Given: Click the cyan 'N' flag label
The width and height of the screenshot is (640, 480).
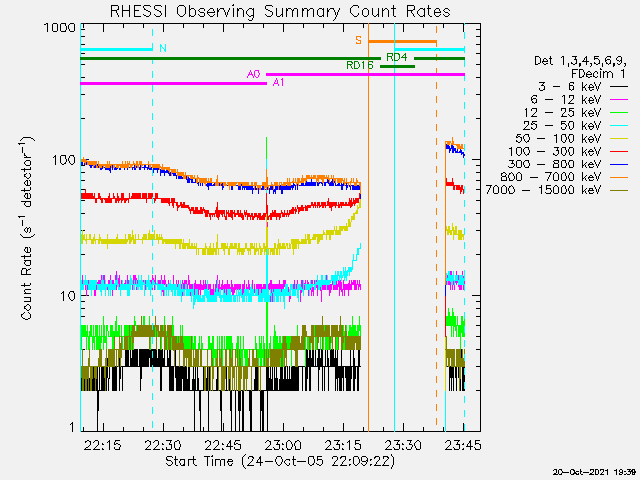Looking at the screenshot, I should click(163, 49).
